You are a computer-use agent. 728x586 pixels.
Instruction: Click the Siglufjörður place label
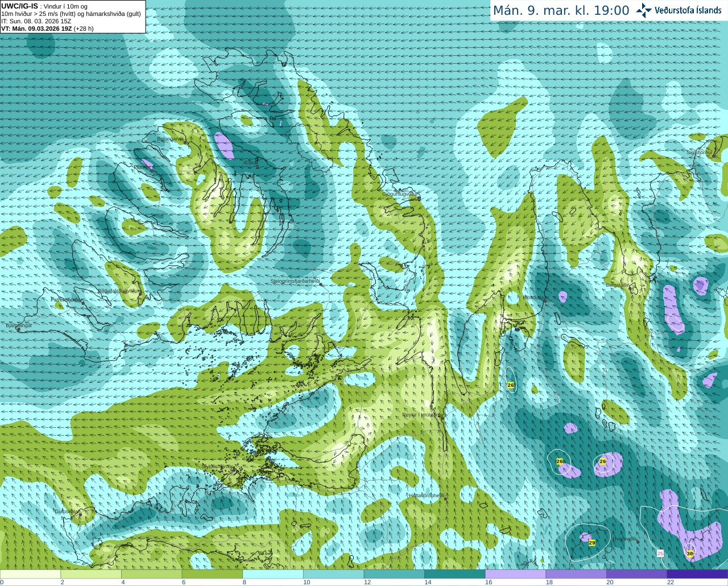coord(699,152)
